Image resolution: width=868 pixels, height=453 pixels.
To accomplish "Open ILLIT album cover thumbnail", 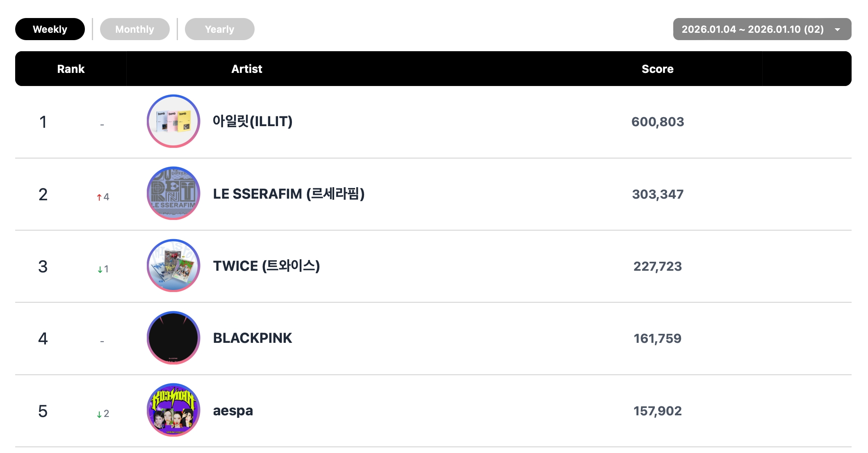I will pos(173,121).
